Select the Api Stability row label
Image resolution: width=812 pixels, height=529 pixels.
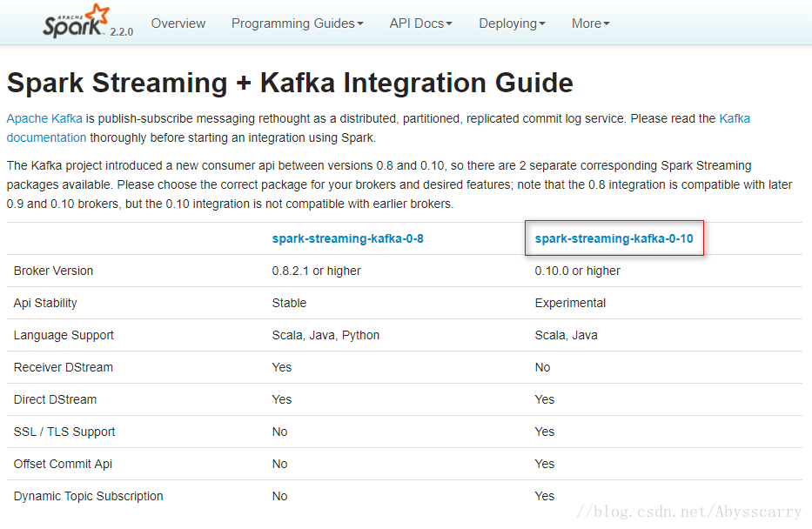(x=45, y=304)
